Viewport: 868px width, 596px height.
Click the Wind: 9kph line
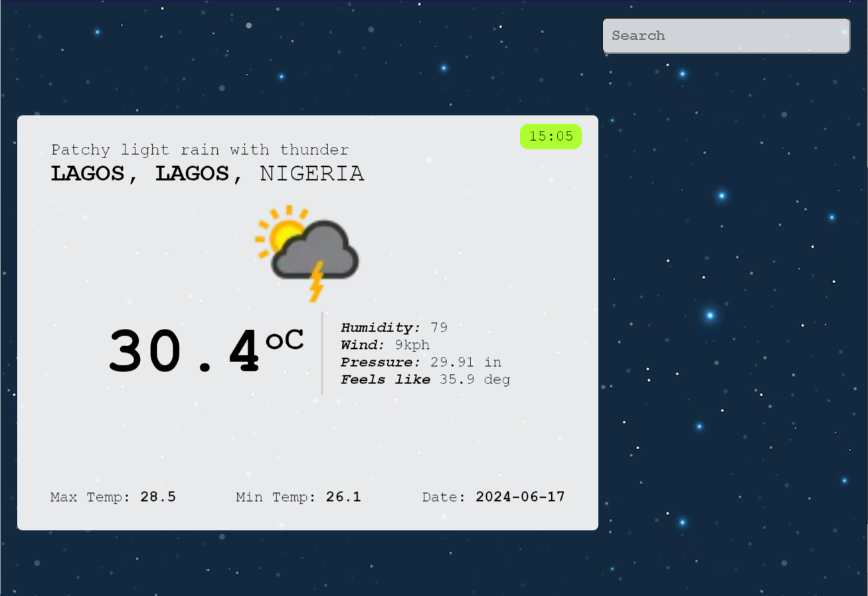click(x=385, y=345)
